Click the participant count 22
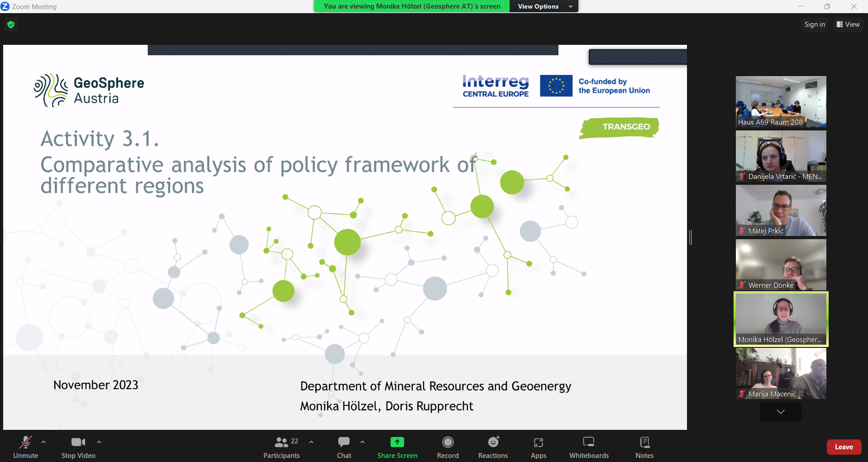This screenshot has width=868, height=462. point(295,441)
